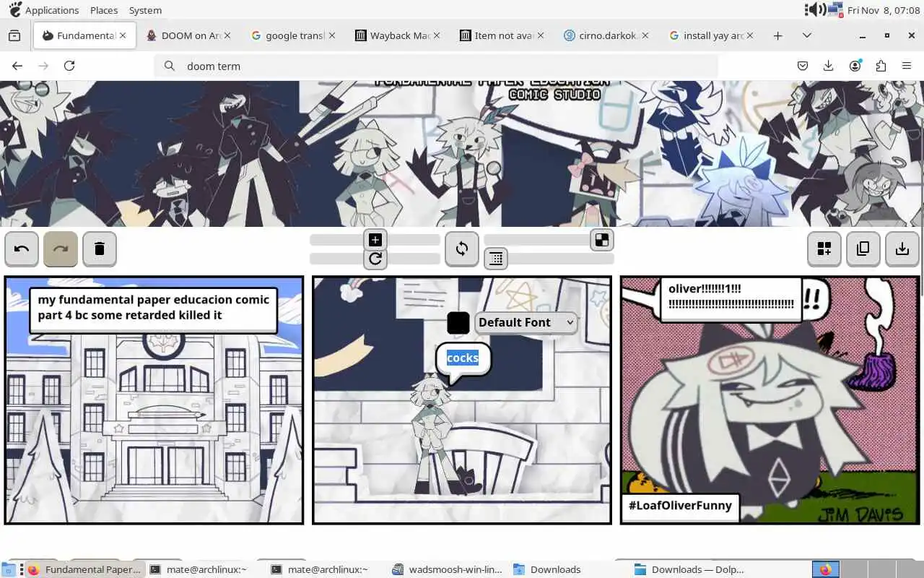The width and height of the screenshot is (924, 578).
Task: Undo the last comic edit
Action: click(x=22, y=249)
